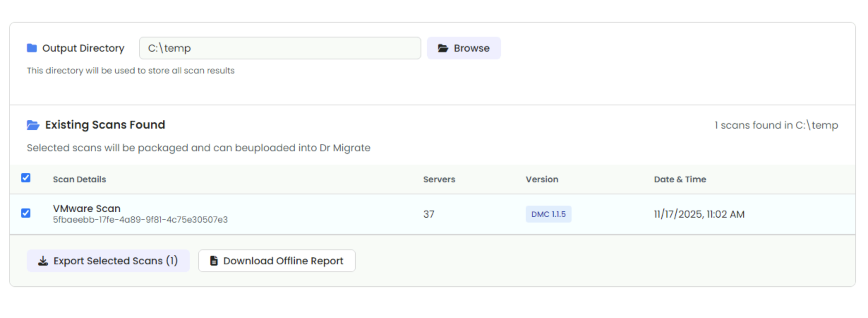This screenshot has height=318, width=868.
Task: Click the scan ID 5fbaeebb-17fe-4a89 text
Action: pos(140,220)
